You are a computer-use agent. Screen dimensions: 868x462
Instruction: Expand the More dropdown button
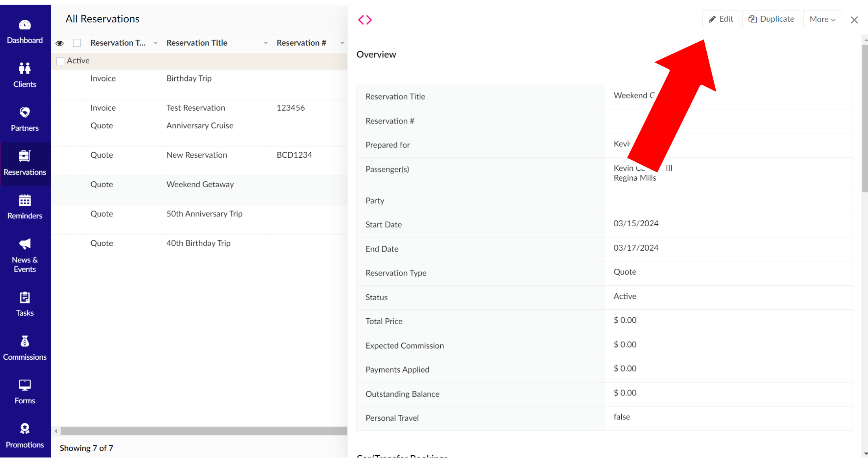pos(822,19)
